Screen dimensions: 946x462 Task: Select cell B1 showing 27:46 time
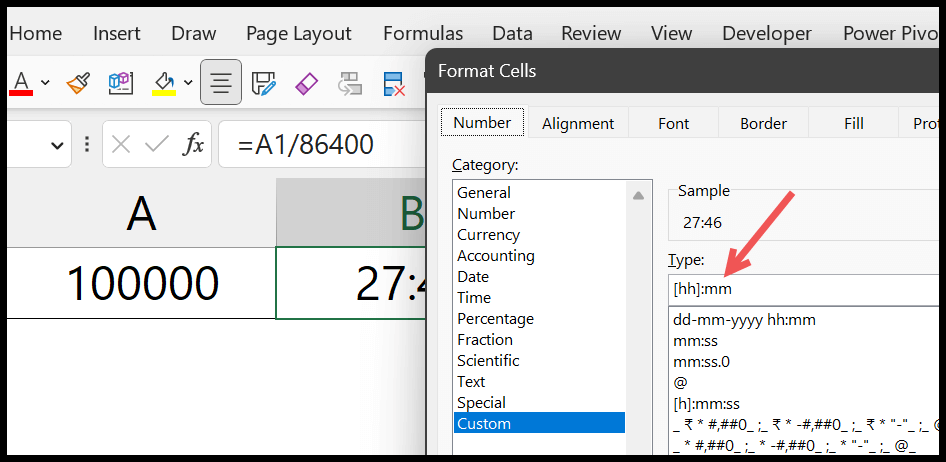tap(351, 283)
